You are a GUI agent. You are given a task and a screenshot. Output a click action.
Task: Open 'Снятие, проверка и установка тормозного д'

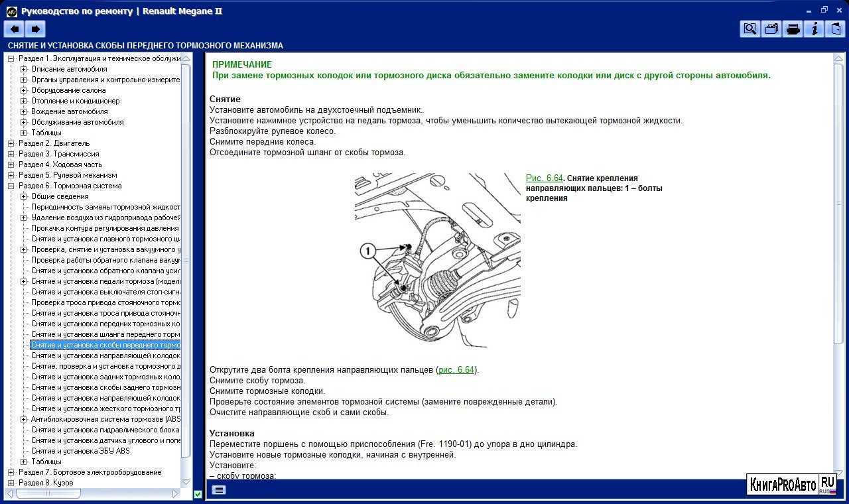tap(105, 366)
